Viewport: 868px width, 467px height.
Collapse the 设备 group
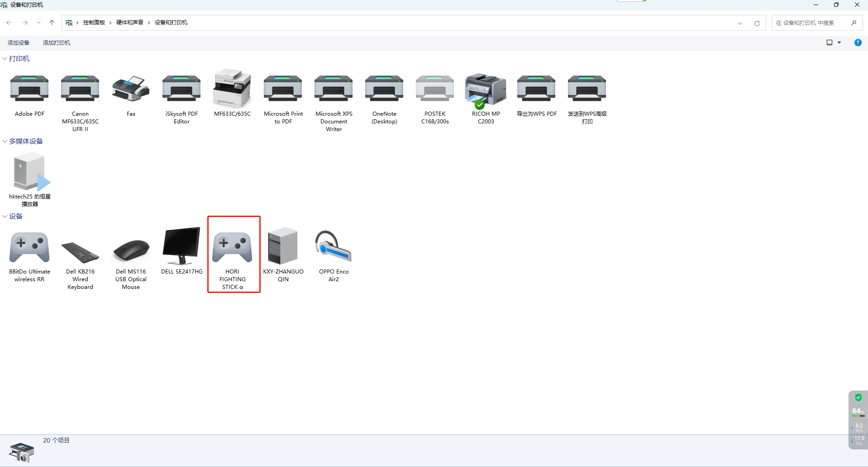click(5, 217)
